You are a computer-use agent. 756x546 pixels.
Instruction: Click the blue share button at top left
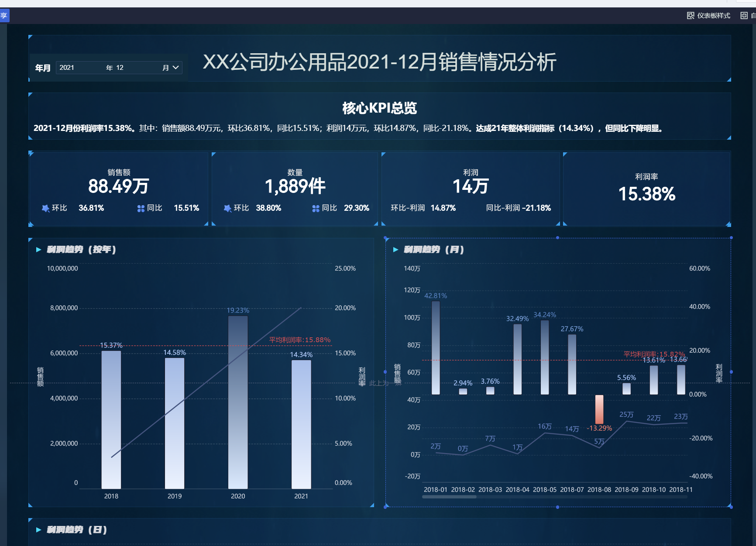click(4, 16)
